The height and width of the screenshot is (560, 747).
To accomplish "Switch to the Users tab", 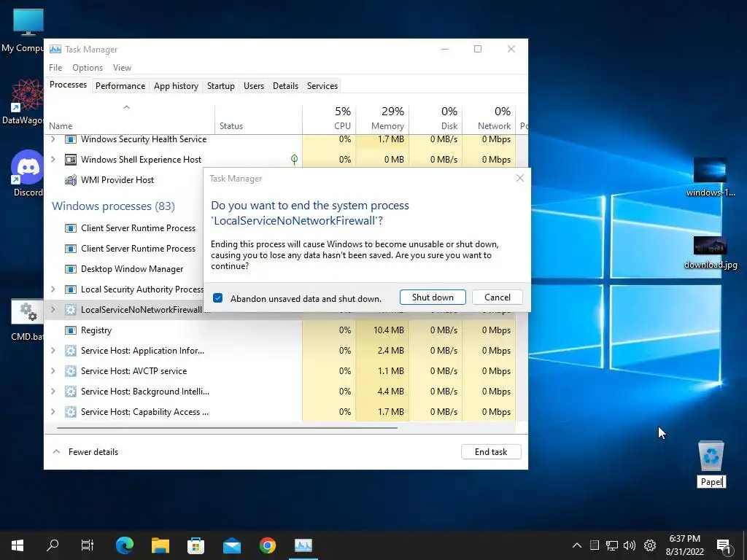I will (x=253, y=86).
